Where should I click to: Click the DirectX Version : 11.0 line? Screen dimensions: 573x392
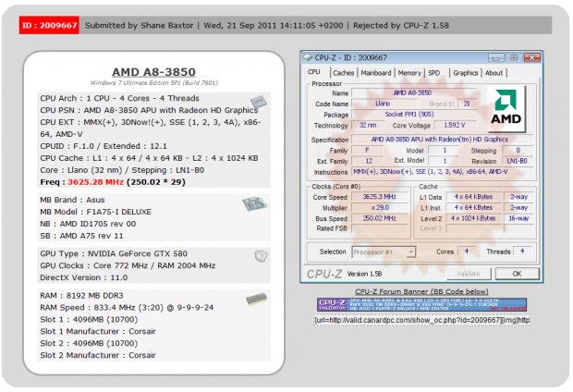[x=84, y=277]
